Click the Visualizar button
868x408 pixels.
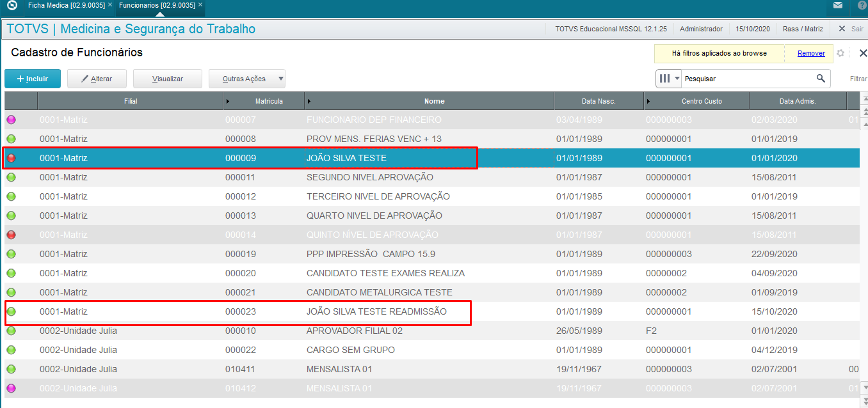(x=168, y=79)
